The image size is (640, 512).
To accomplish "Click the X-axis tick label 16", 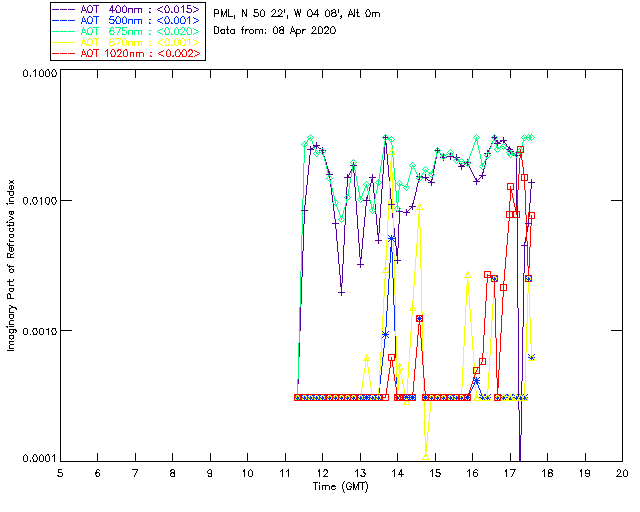I will (x=473, y=473).
